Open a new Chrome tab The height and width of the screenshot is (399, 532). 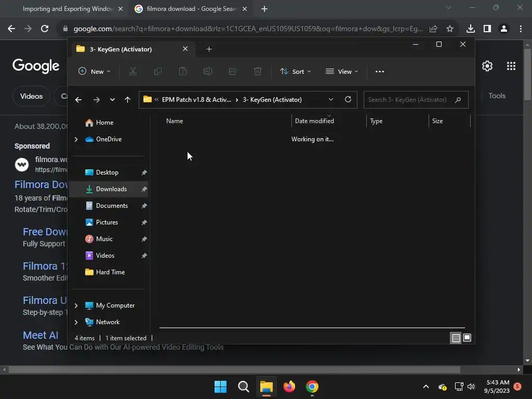click(x=264, y=9)
